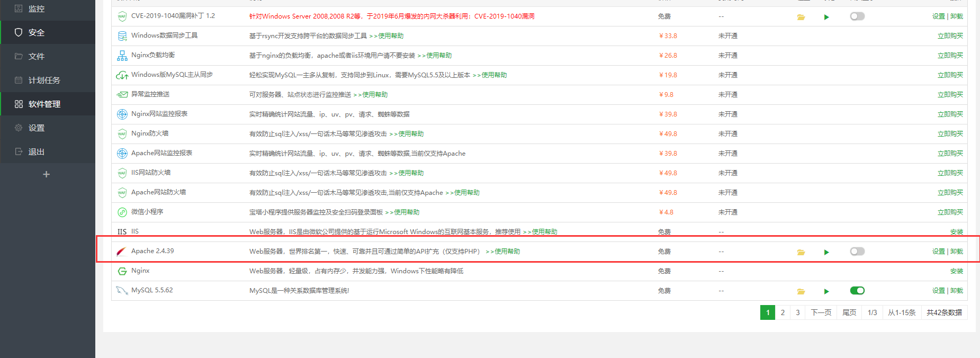Image resolution: width=980 pixels, height=358 pixels.
Task: Click the MySQL 5.5.62 dolphin icon
Action: tap(122, 291)
